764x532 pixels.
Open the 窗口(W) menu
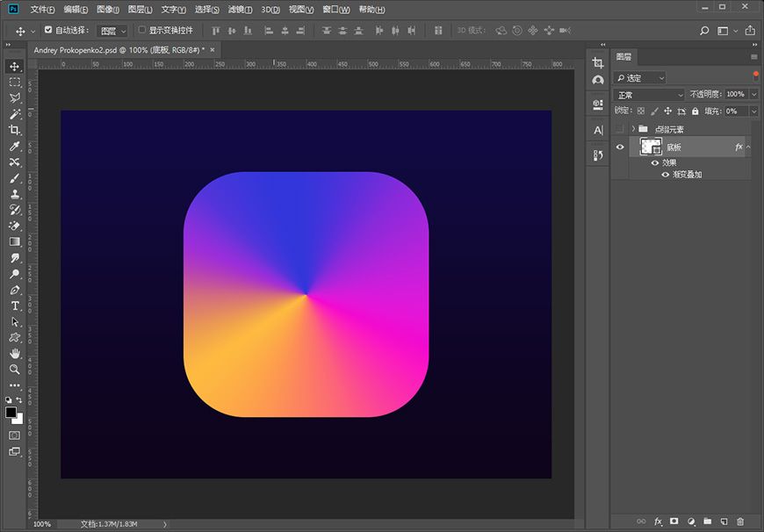point(336,10)
